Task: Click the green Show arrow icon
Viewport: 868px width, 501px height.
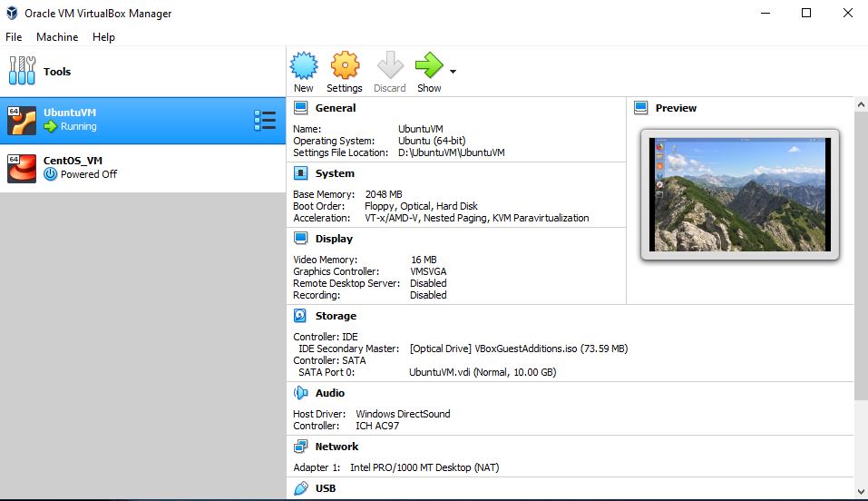Action: 429,65
